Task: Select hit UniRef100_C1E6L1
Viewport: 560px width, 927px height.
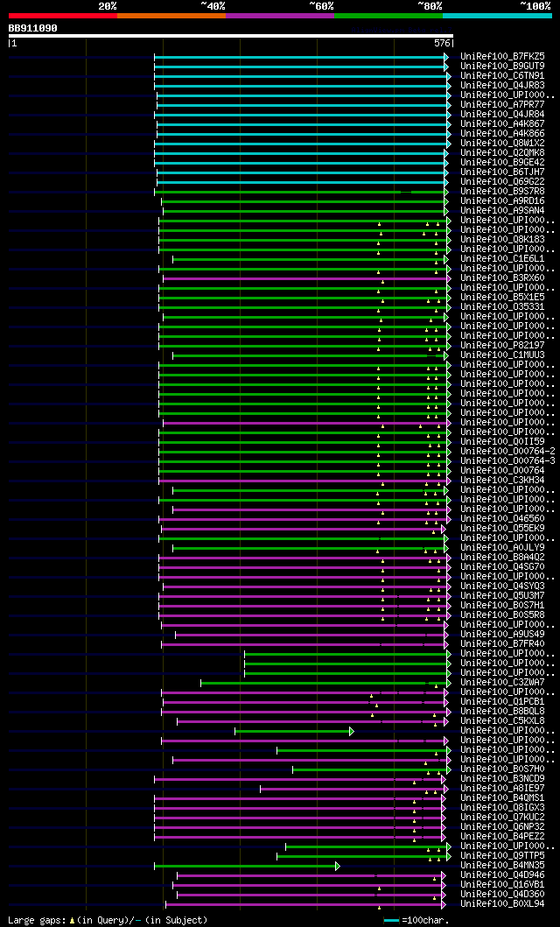Action: pyautogui.click(x=503, y=259)
